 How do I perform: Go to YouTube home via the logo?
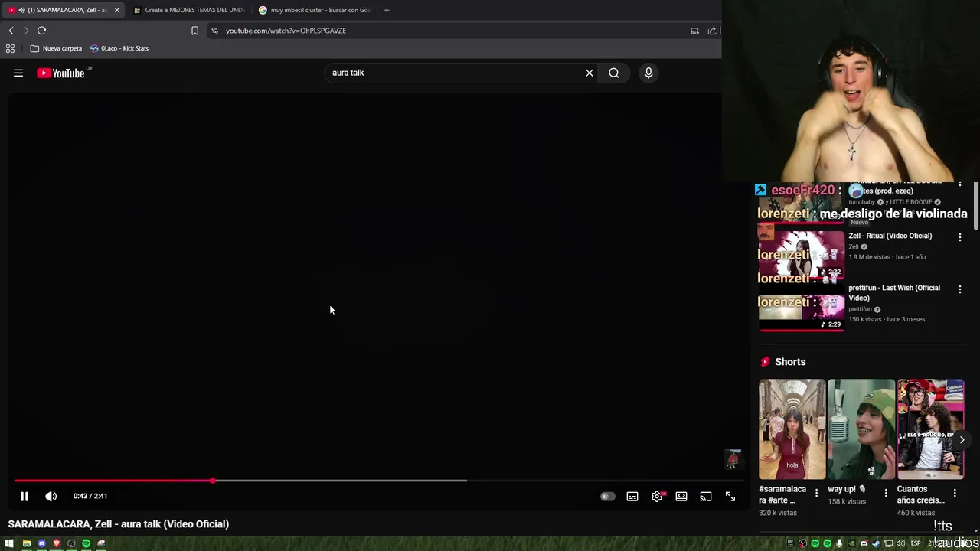(x=60, y=73)
